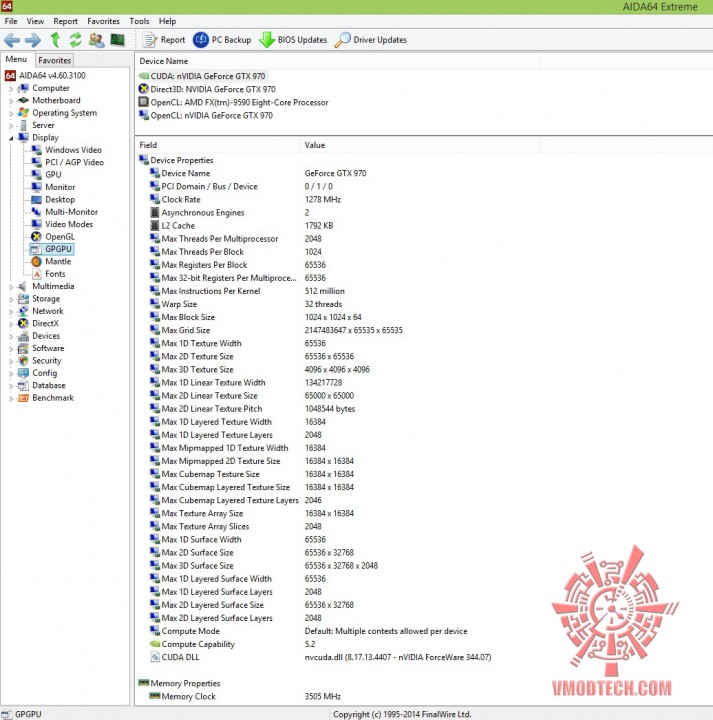Click the Security shield icon
Screen dimensions: 713x720
pyautogui.click(x=23, y=361)
